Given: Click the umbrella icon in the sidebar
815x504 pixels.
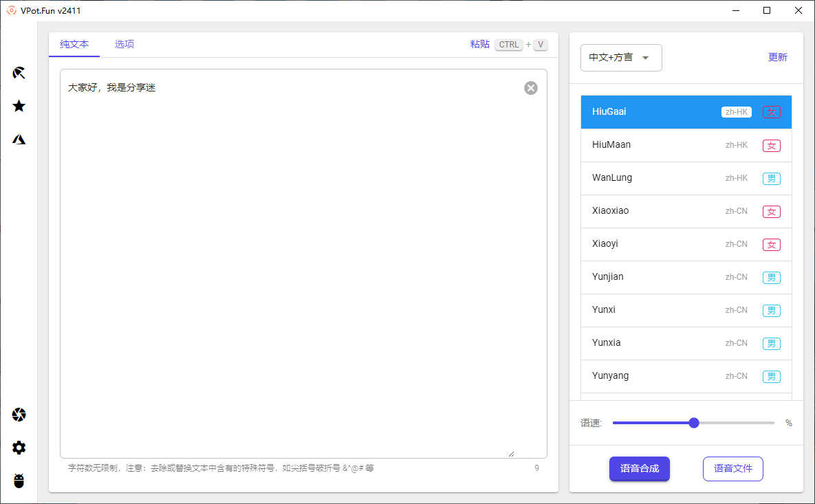Looking at the screenshot, I should pyautogui.click(x=19, y=73).
